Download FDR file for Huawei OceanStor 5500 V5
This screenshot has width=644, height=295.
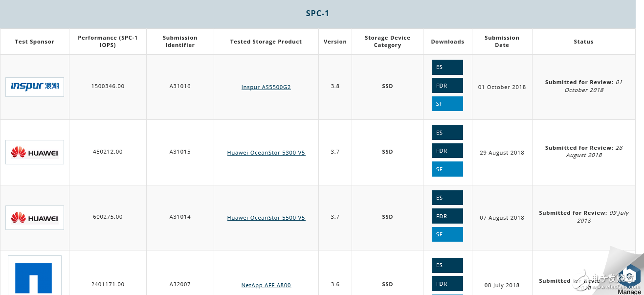[447, 216]
